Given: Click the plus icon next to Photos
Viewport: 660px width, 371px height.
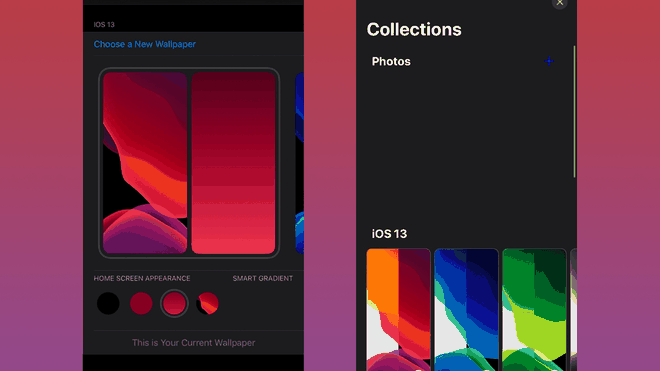Looking at the screenshot, I should (548, 61).
